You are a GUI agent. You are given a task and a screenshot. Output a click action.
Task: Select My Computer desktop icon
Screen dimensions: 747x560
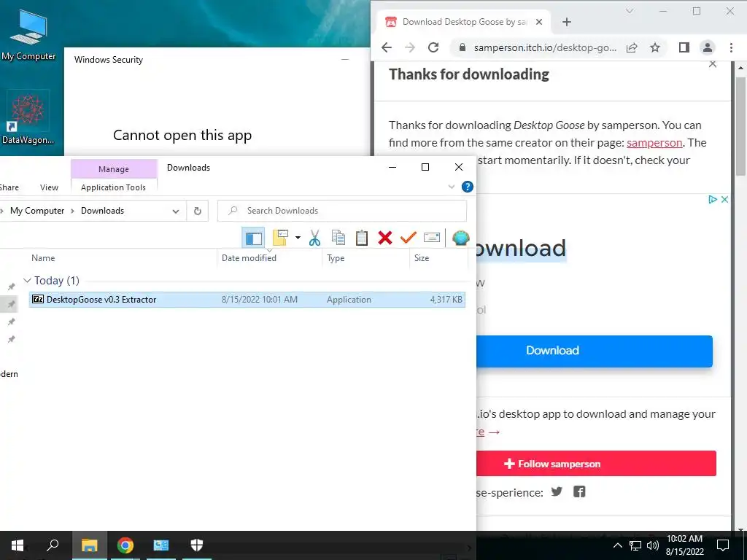click(28, 35)
